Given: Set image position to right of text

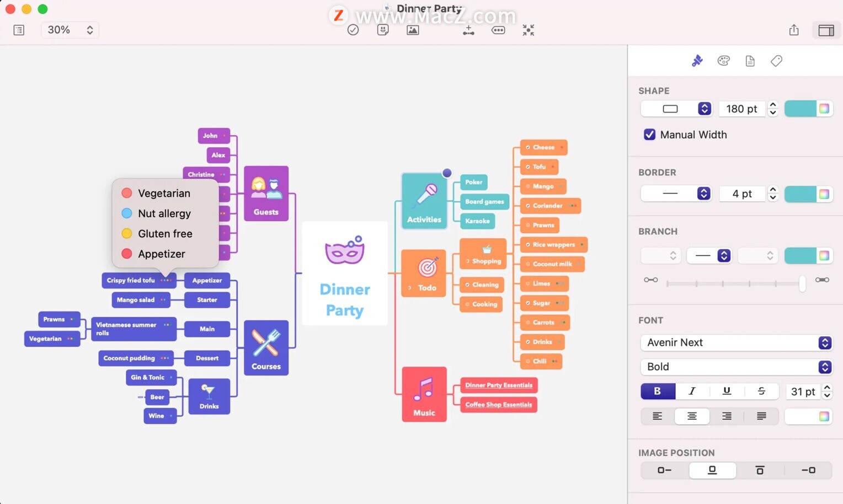Looking at the screenshot, I should [x=808, y=470].
